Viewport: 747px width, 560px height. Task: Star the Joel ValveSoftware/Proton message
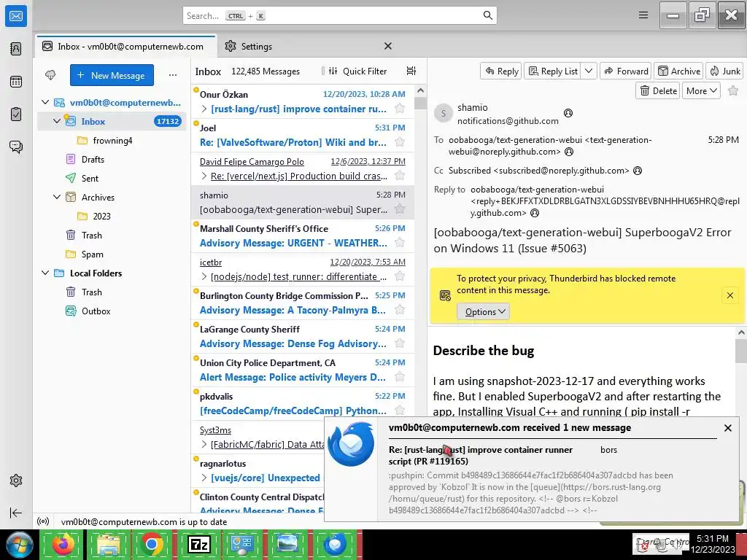400,142
